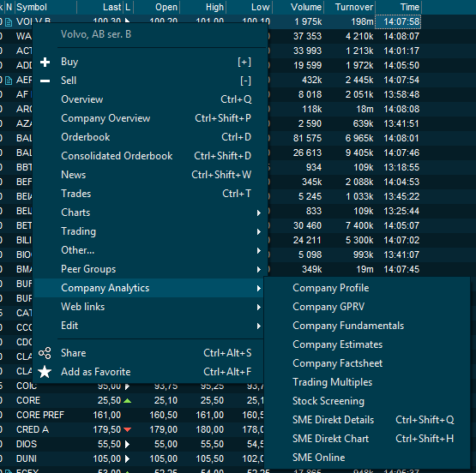The height and width of the screenshot is (473, 476).
Task: Choose SME Direkt Details
Action: (x=367, y=420)
